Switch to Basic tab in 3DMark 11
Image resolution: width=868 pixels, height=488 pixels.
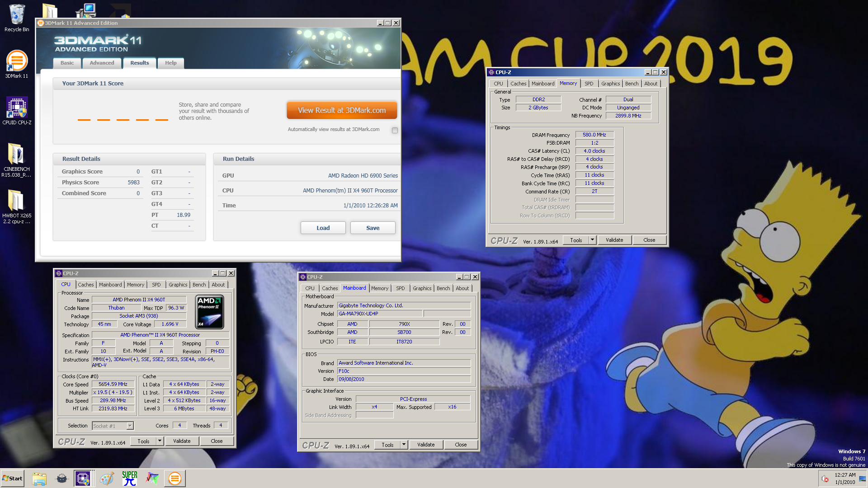tap(67, 63)
